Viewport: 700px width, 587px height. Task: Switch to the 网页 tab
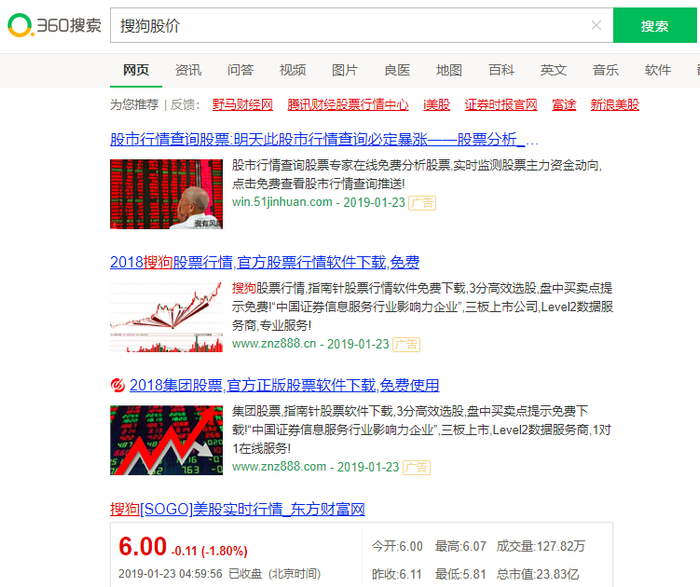coord(136,70)
